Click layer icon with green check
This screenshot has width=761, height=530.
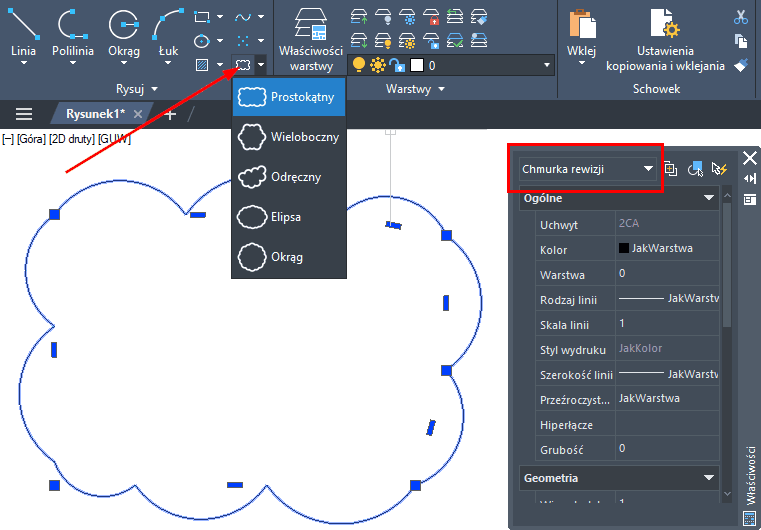coord(455,40)
